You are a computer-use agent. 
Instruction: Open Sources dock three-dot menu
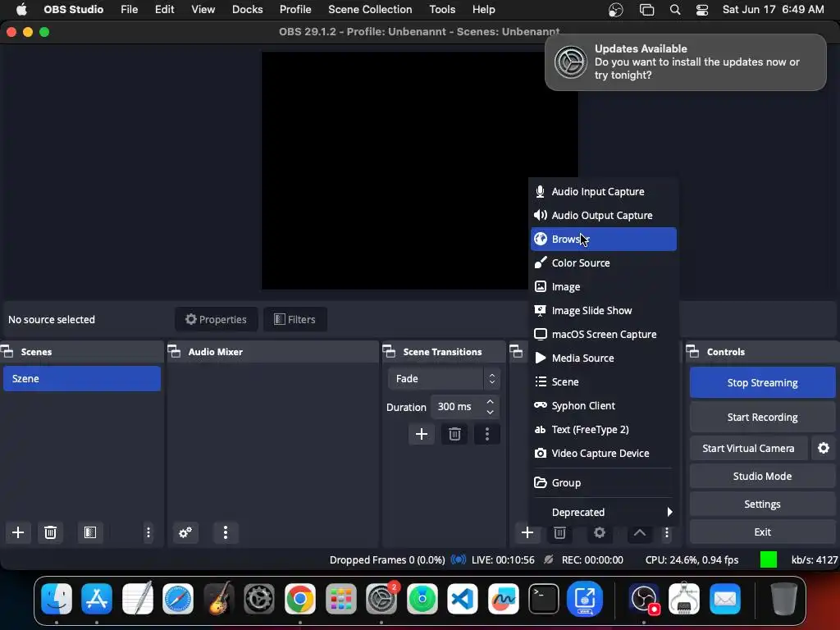point(666,532)
